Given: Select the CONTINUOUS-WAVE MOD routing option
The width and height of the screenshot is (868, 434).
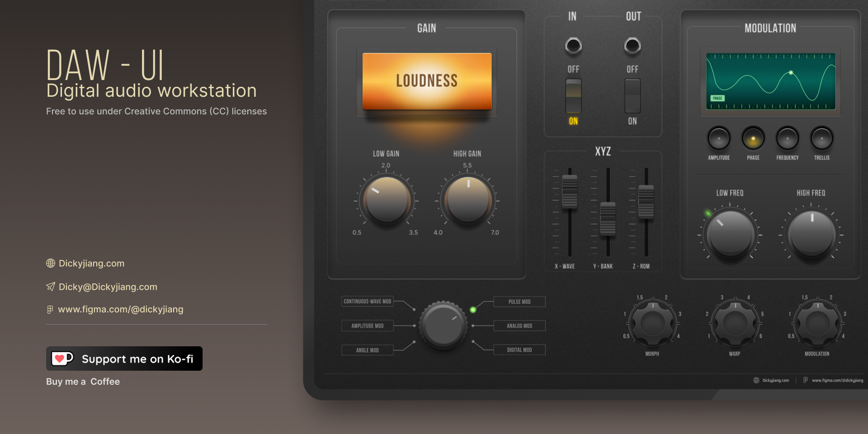Looking at the screenshot, I should [x=367, y=302].
